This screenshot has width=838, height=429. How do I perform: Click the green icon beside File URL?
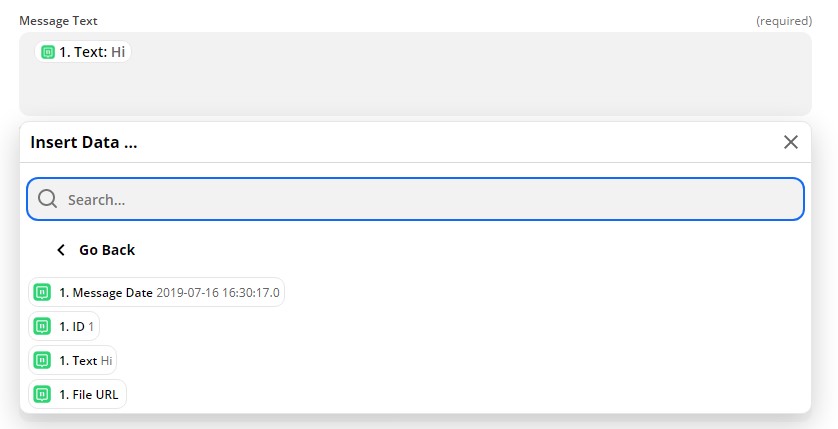[42, 394]
